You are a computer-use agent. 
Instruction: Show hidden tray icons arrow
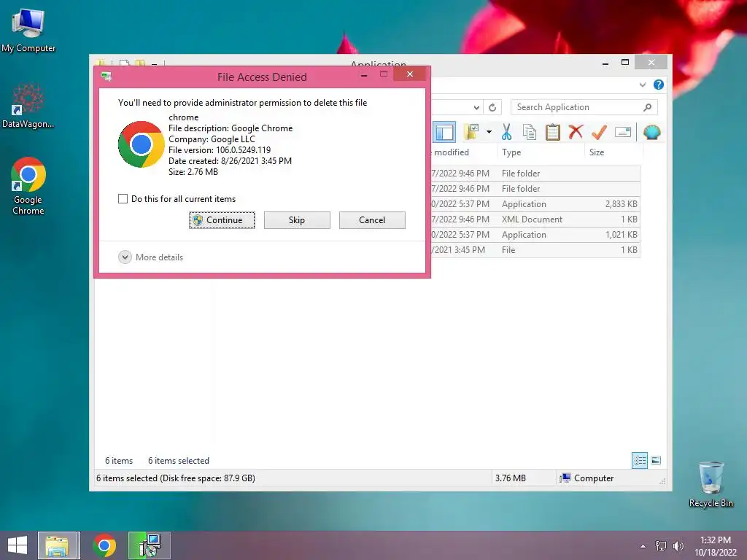(x=643, y=546)
